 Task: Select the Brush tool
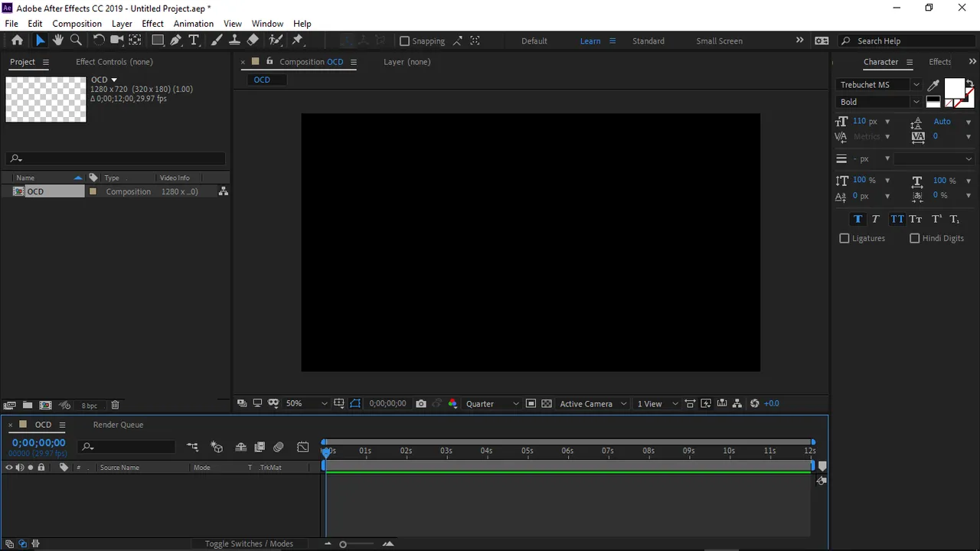pos(217,41)
